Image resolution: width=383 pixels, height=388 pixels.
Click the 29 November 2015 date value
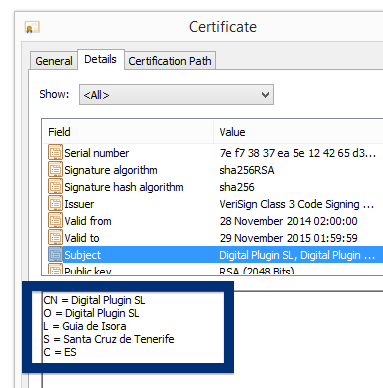point(289,238)
